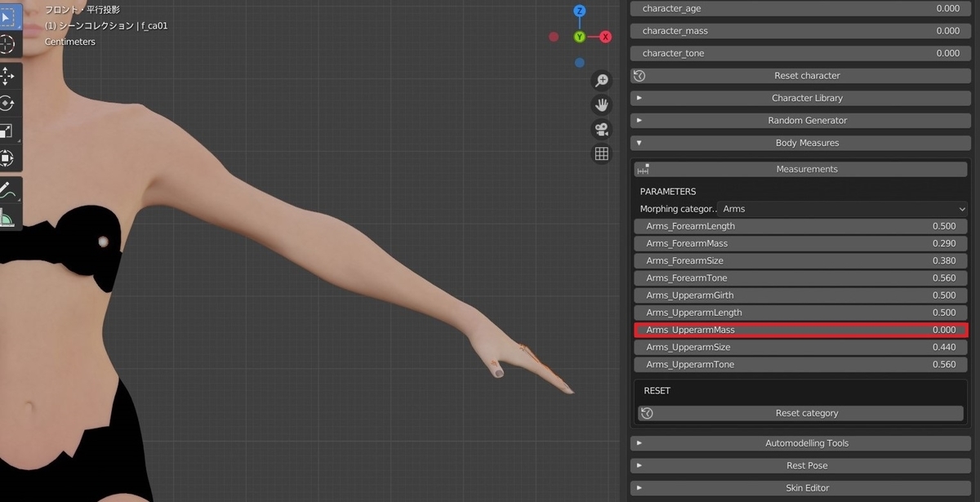Collapse the Body Measures panel
This screenshot has width=980, height=502.
(x=800, y=143)
